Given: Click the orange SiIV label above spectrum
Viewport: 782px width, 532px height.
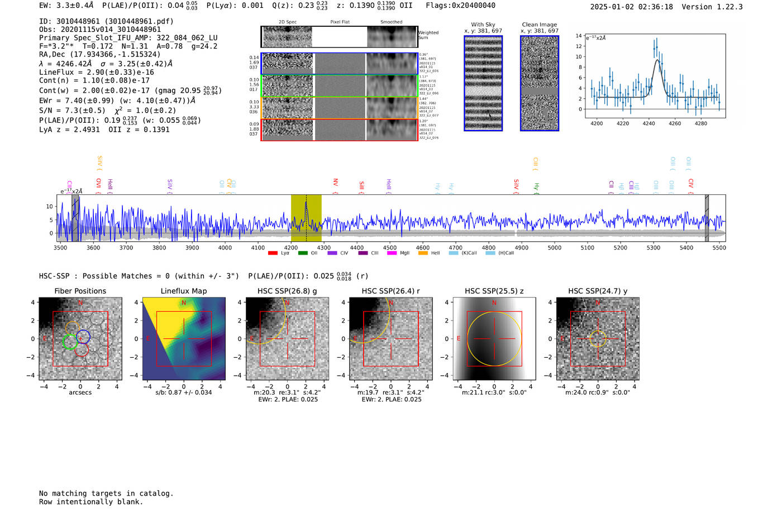Looking at the screenshot, I should [99, 163].
